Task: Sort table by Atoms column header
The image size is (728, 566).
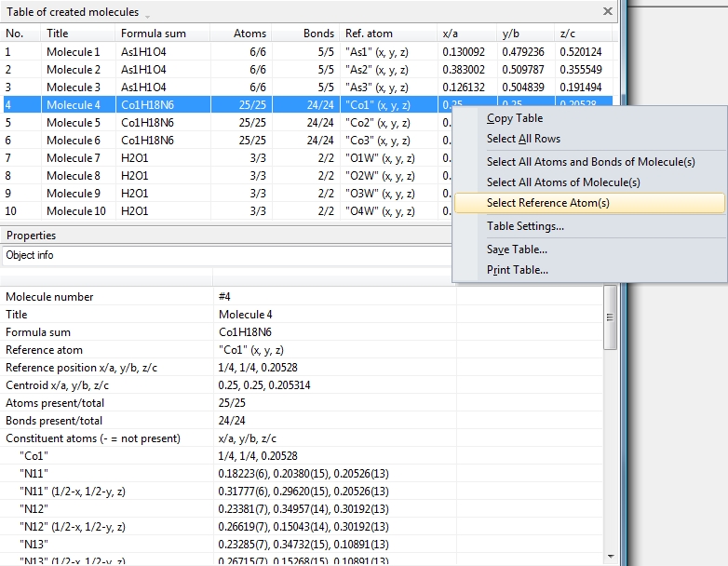Action: point(249,34)
